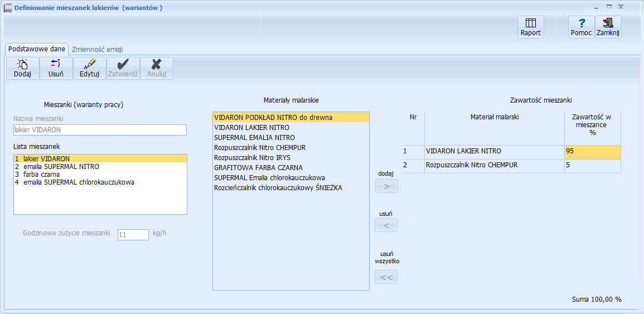The height and width of the screenshot is (314, 644).
Task: Click the content value 5 cell
Action: [x=593, y=166]
